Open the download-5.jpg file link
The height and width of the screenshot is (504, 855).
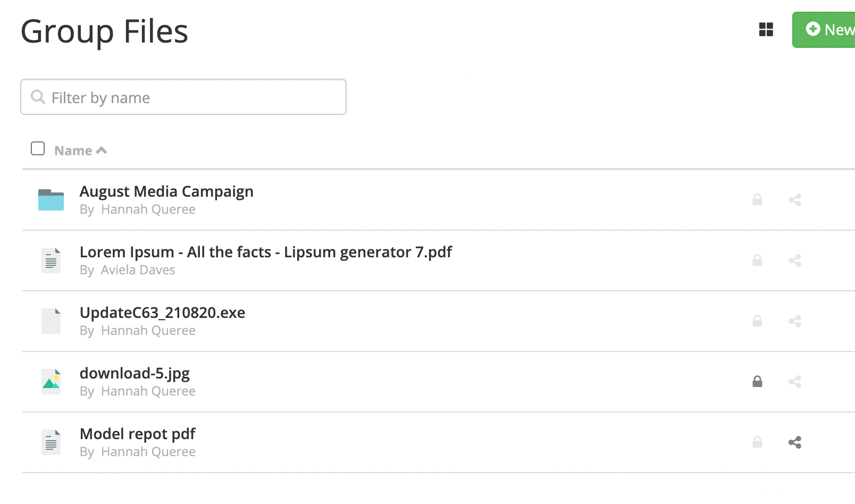click(x=135, y=374)
